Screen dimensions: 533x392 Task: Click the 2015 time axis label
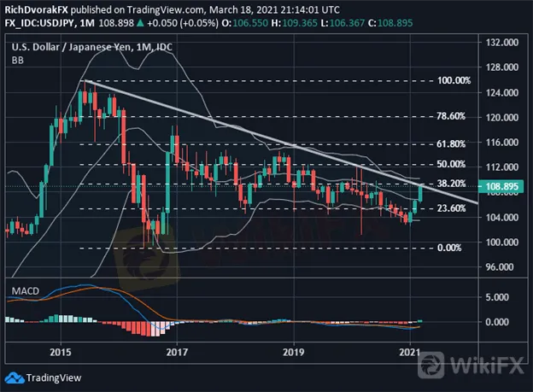point(61,352)
